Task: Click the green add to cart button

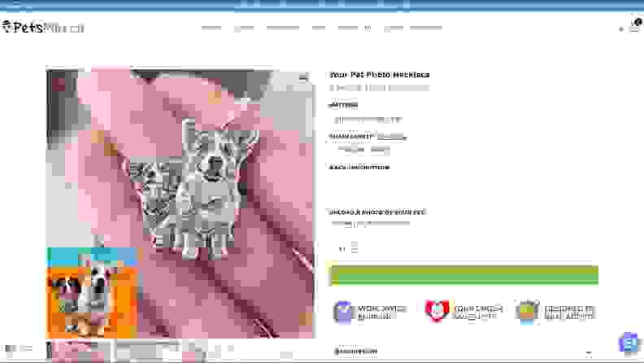Action: [x=464, y=275]
